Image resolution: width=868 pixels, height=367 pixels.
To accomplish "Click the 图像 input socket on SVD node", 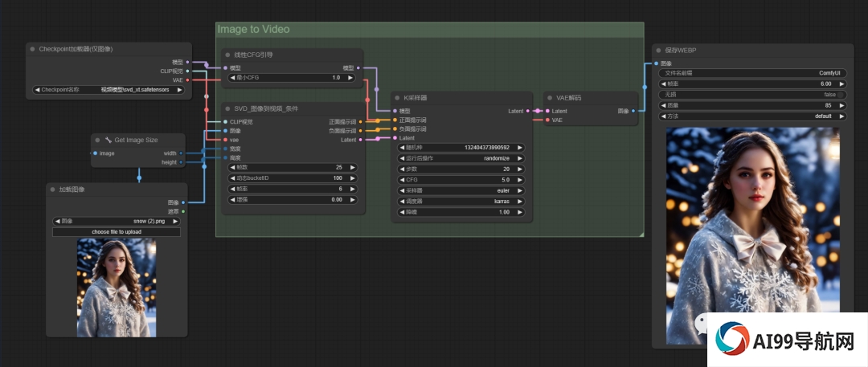I will click(225, 131).
